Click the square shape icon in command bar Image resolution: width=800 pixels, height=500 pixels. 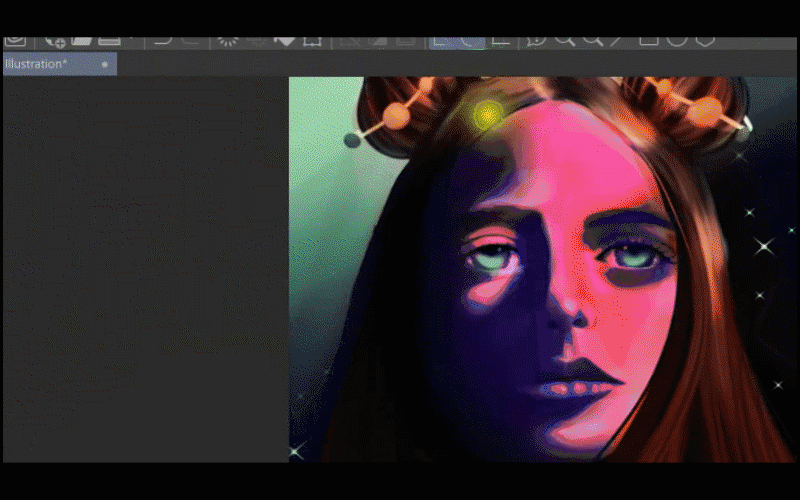(648, 41)
